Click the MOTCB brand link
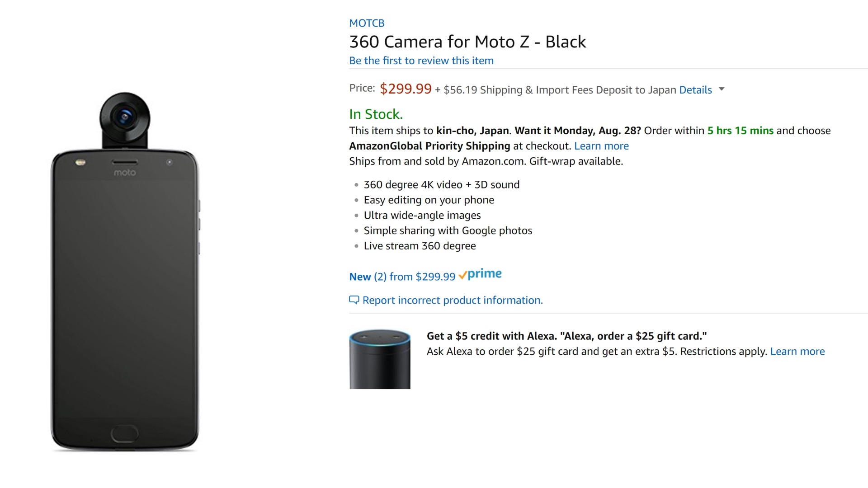The width and height of the screenshot is (868, 488). pos(367,23)
